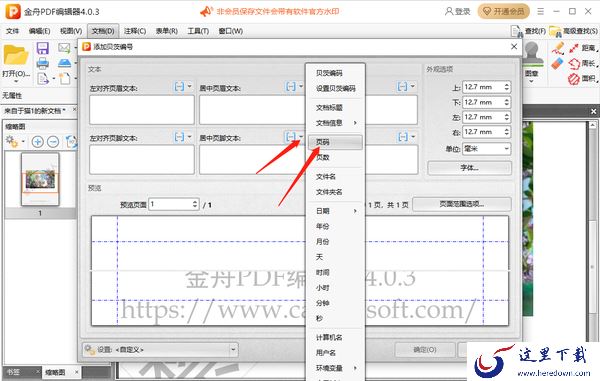
Task: Adjust the 右 right margin stepper
Action: 507,132
